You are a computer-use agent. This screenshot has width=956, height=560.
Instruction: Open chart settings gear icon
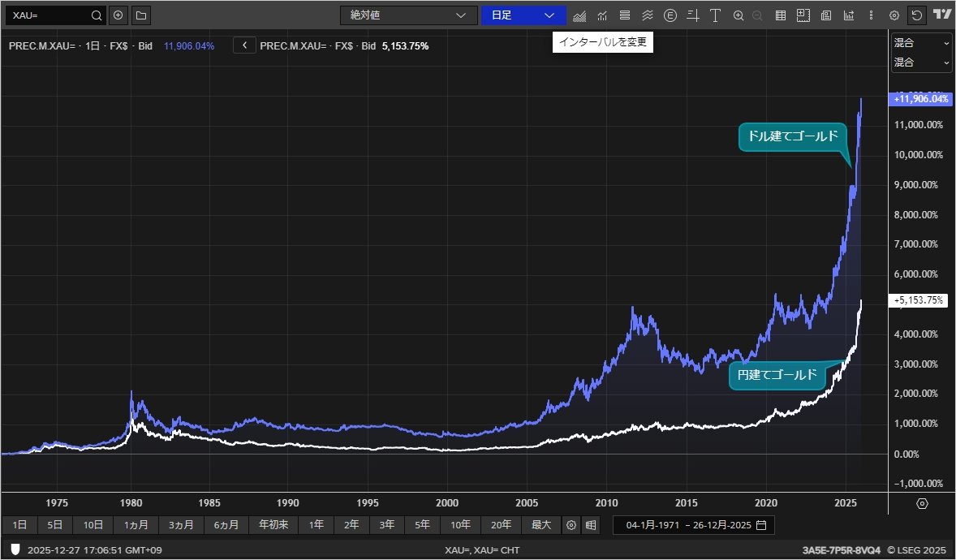click(894, 15)
